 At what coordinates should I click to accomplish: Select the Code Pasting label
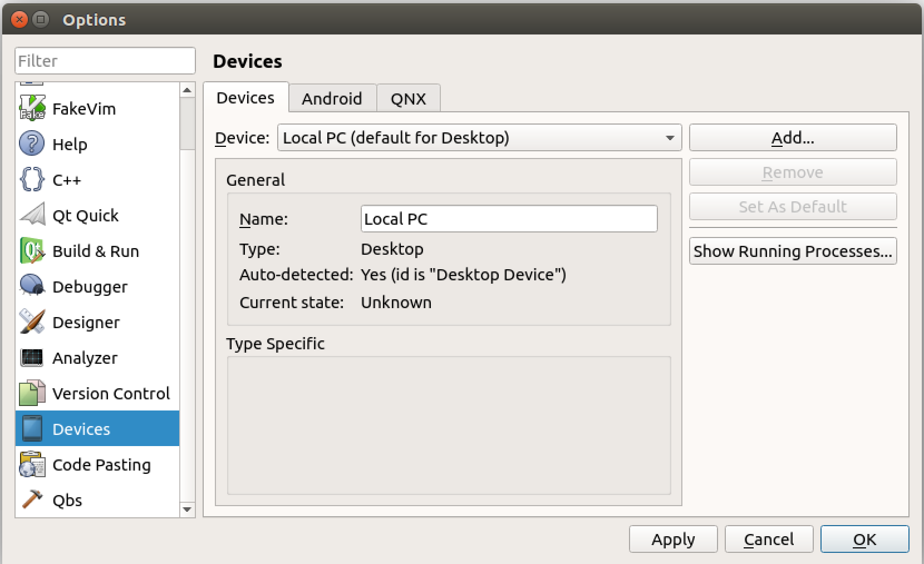(x=102, y=464)
